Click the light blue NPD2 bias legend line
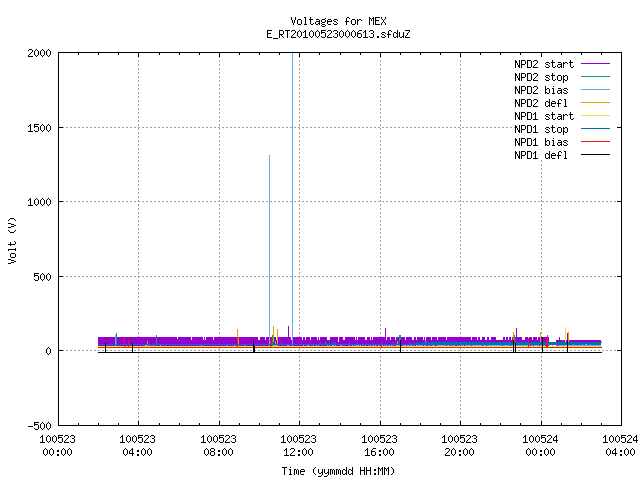Screen dimensions: 640x480 (x=595, y=90)
